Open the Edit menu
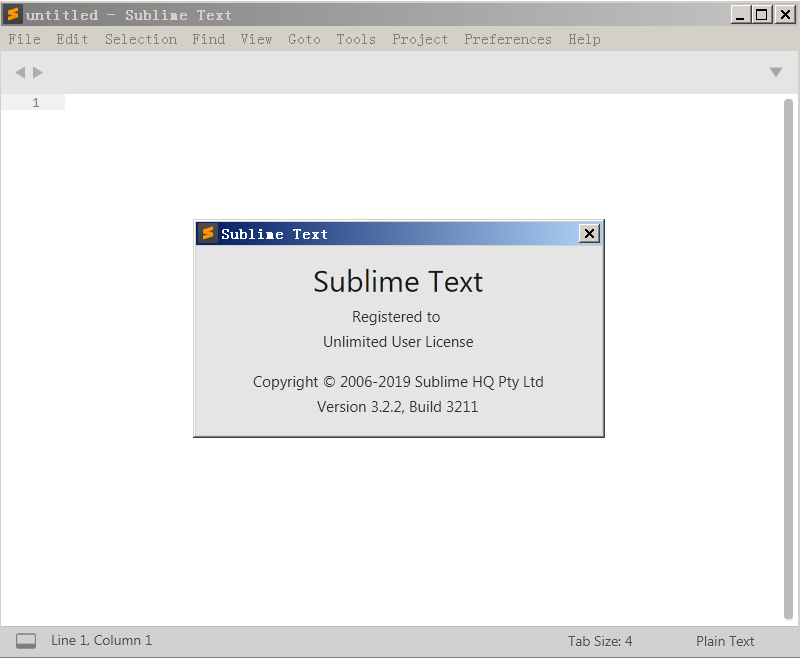800x658 pixels. 72,39
